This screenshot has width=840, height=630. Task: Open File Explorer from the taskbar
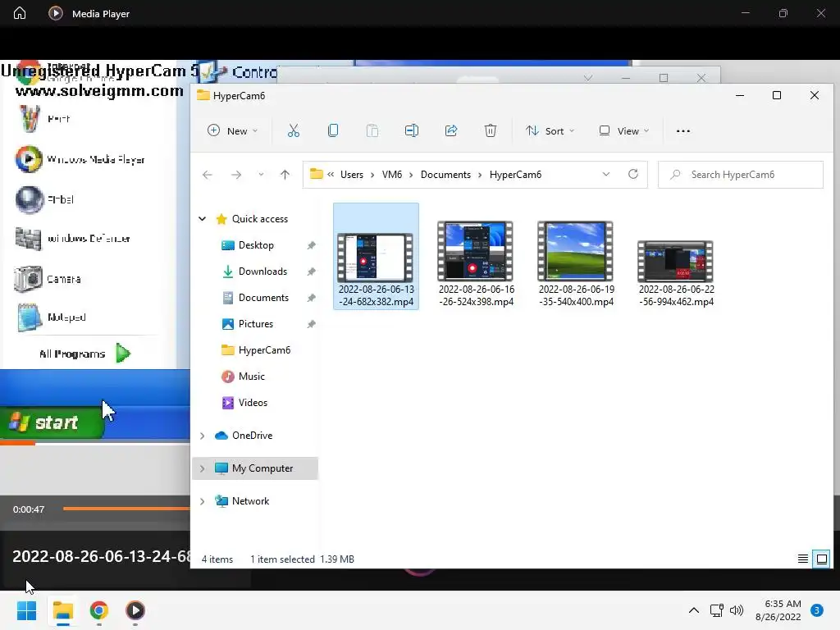[x=62, y=610]
